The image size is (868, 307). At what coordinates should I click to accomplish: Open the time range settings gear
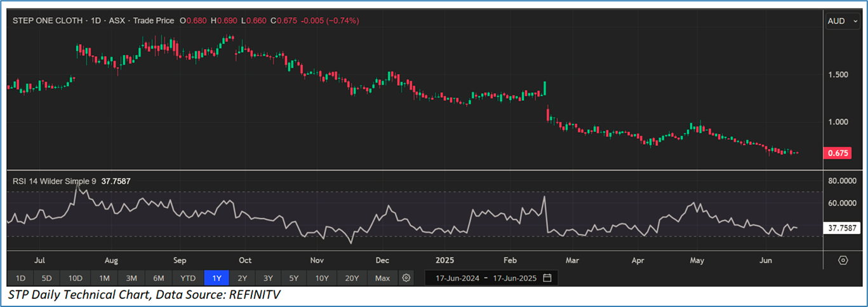coord(406,278)
